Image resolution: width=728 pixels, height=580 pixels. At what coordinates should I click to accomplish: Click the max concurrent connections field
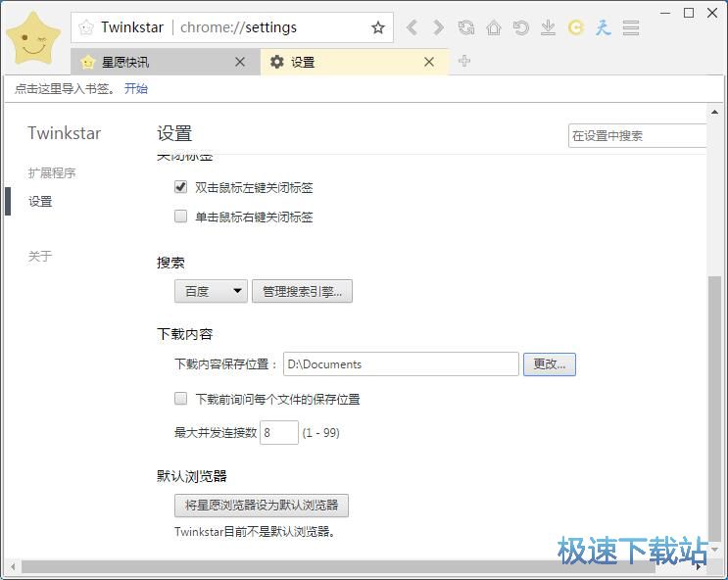[x=278, y=432]
